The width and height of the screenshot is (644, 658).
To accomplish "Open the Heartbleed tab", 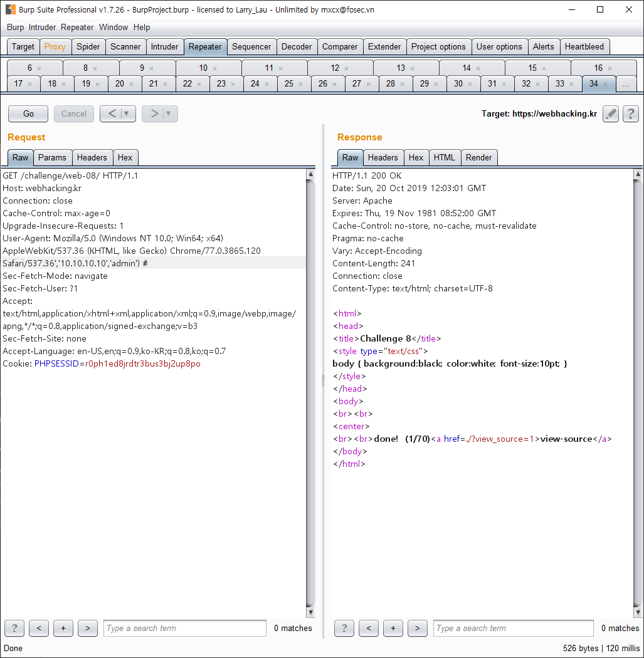I will tap(584, 46).
